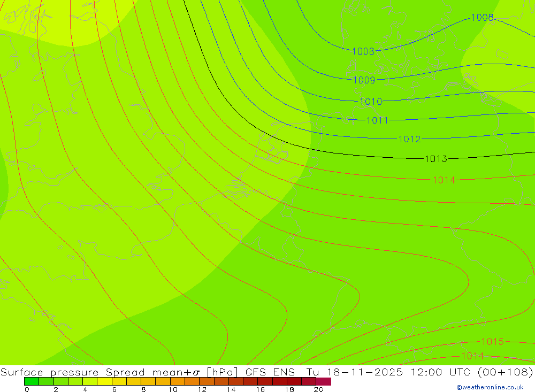
Task: Click the '(00+108)' forecast hour text
Action: [x=506, y=372]
